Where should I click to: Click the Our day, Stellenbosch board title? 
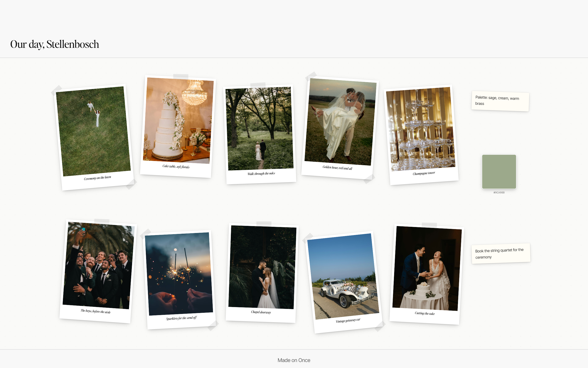click(55, 44)
